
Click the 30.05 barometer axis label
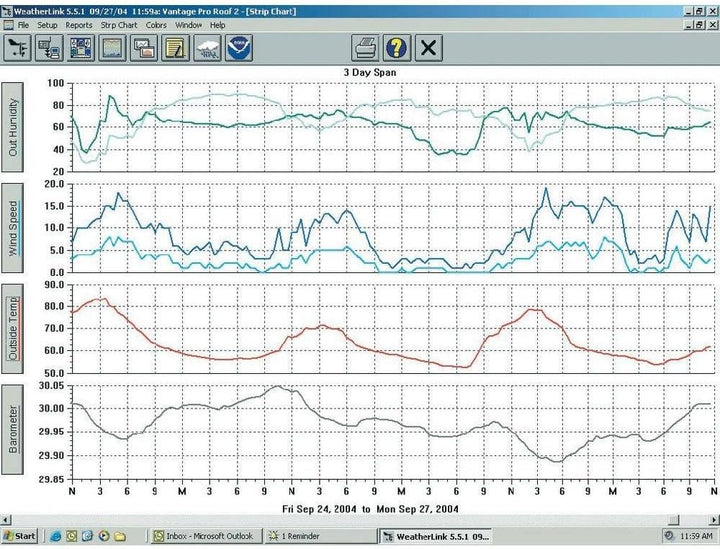pyautogui.click(x=51, y=385)
